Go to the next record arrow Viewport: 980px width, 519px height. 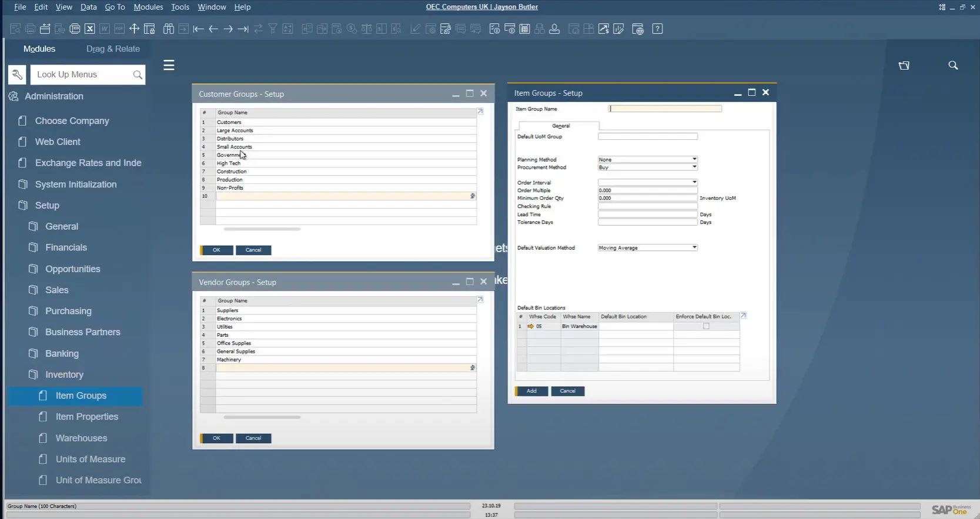click(228, 29)
